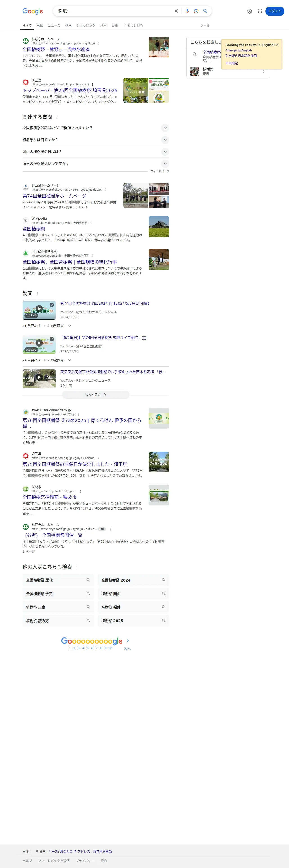Click フィードバック under related questions
Viewport: 289px width, 868px height.
tap(160, 171)
